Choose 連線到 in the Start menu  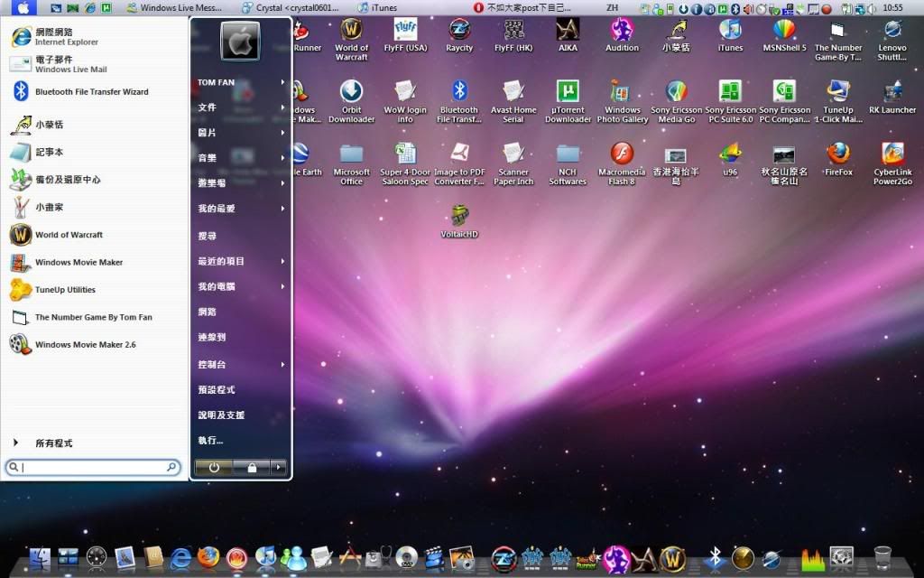(211, 338)
